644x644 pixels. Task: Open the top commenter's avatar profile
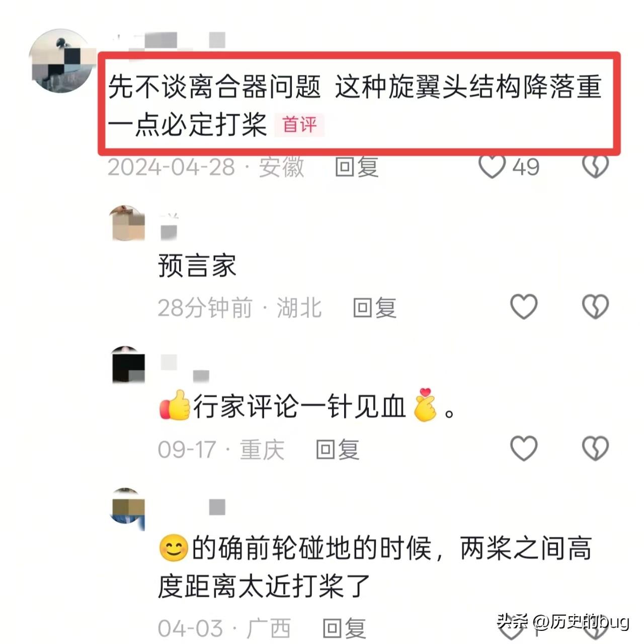(62, 61)
